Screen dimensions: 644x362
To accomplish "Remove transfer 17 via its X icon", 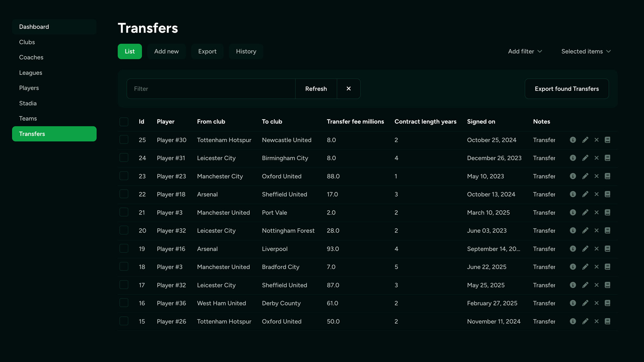I will click(597, 285).
